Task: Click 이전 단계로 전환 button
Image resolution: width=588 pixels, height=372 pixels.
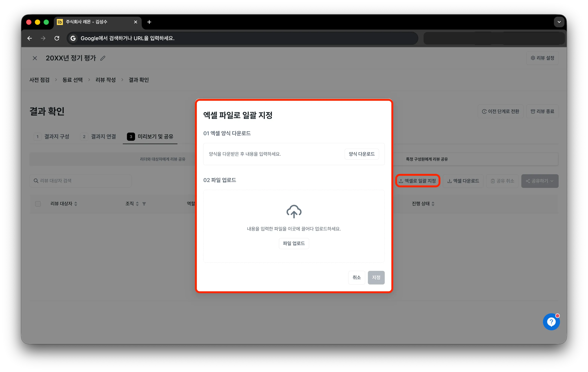Action: pos(501,112)
